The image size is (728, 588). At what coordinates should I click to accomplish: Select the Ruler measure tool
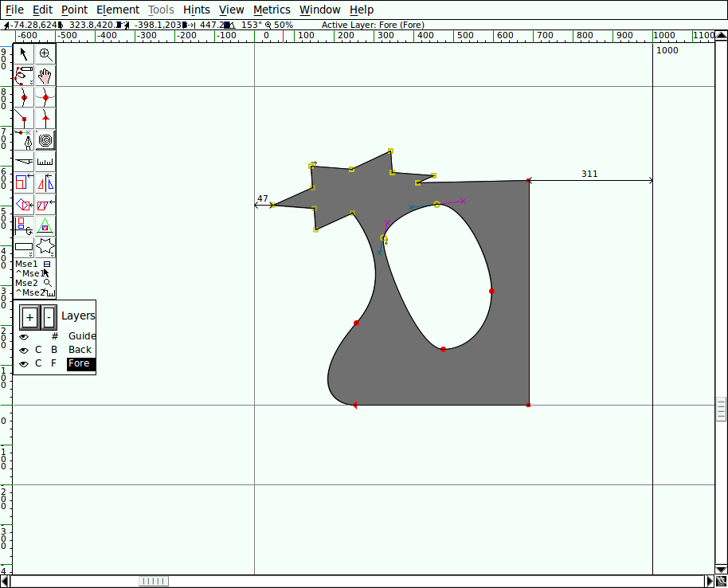pyautogui.click(x=45, y=162)
